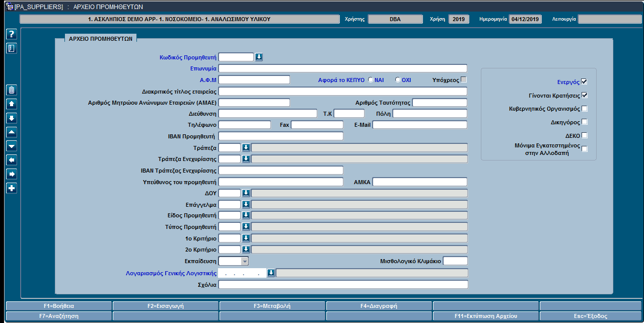Click the question mark help icon

pyautogui.click(x=12, y=34)
